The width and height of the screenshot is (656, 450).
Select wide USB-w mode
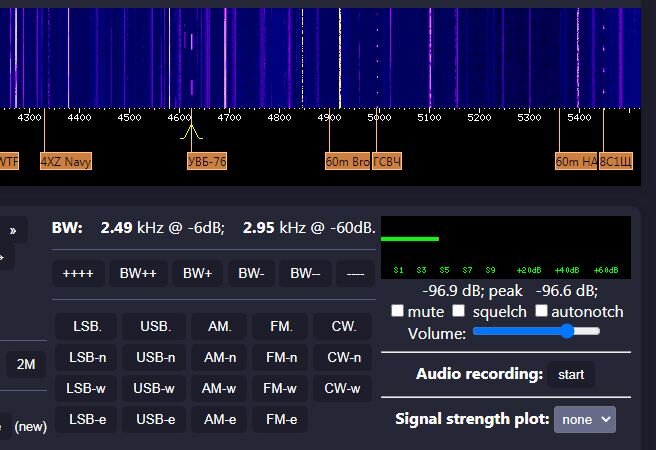154,389
